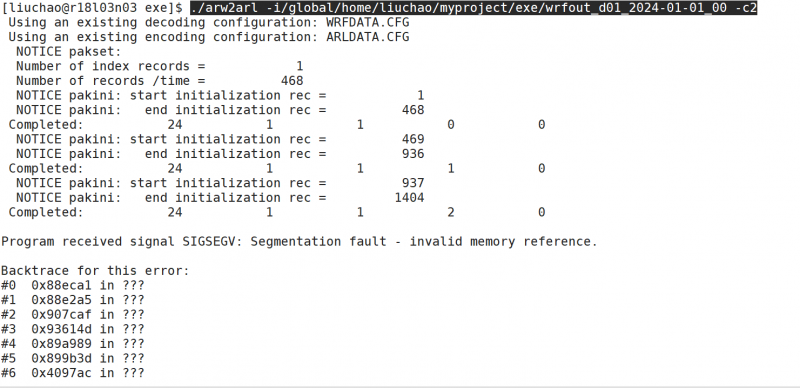The image size is (800, 388).
Task: Click the records per time value 468
Action: pyautogui.click(x=292, y=81)
